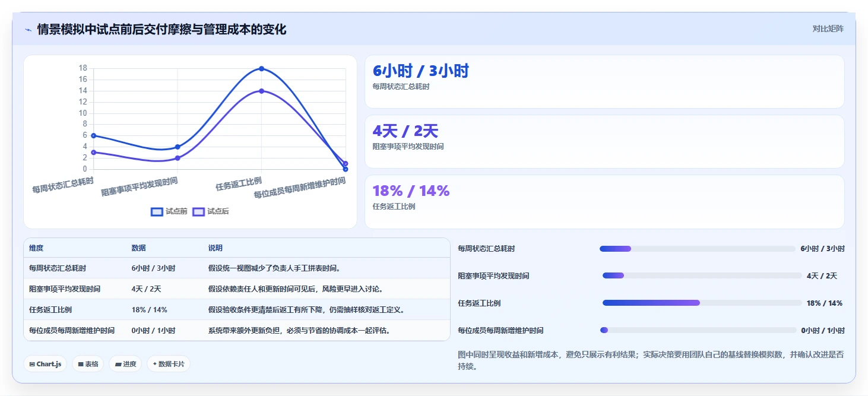The width and height of the screenshot is (868, 396).
Task: Click the Chart.js chip icon
Action: pyautogui.click(x=32, y=364)
